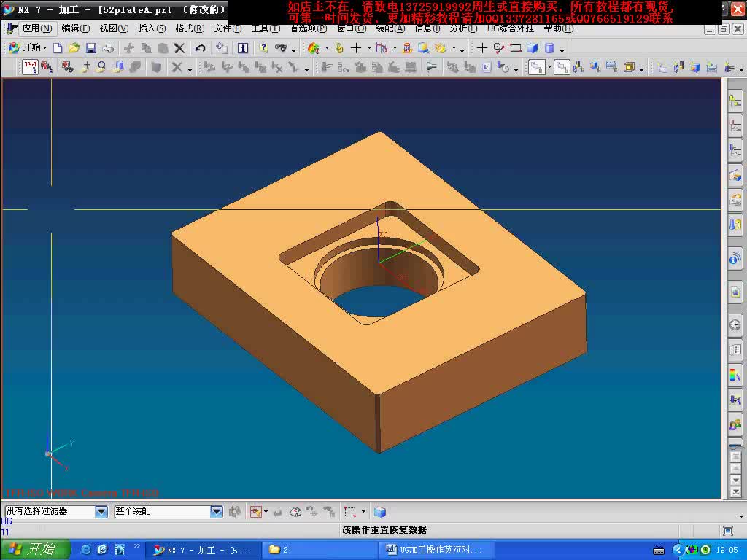Click the binoculars search icon
Viewport: 747px width, 560px height.
coord(281,48)
